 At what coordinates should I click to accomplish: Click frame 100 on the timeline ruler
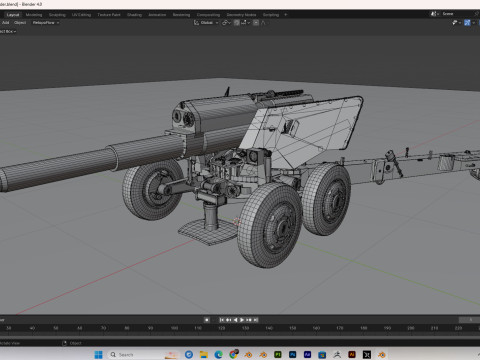coord(174,328)
